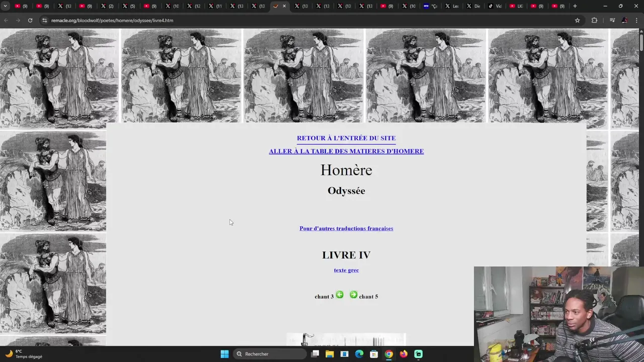Switch to the X tab labeled (11
The width and height of the screenshot is (644, 362).
tap(215, 6)
